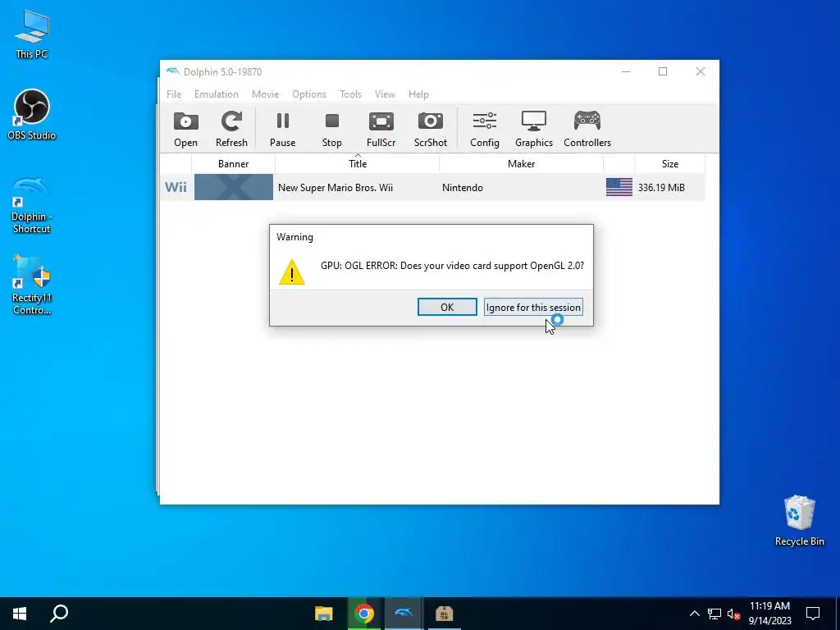Open taskbar Search
Screen dimensions: 840x630
point(59,614)
